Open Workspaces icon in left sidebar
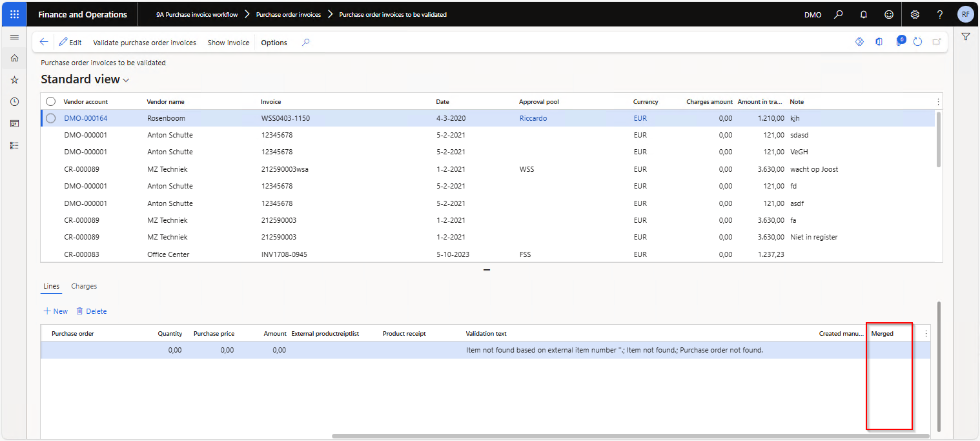 coord(14,123)
